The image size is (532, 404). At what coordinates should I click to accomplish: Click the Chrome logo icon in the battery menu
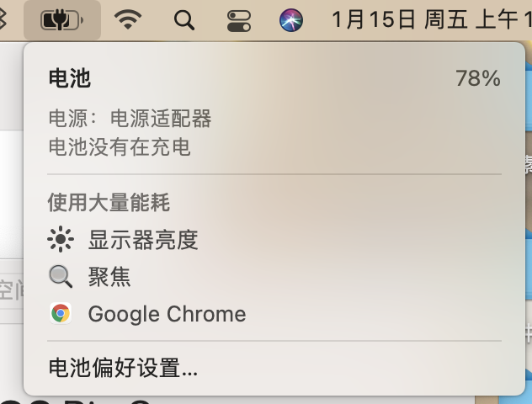[x=61, y=314]
